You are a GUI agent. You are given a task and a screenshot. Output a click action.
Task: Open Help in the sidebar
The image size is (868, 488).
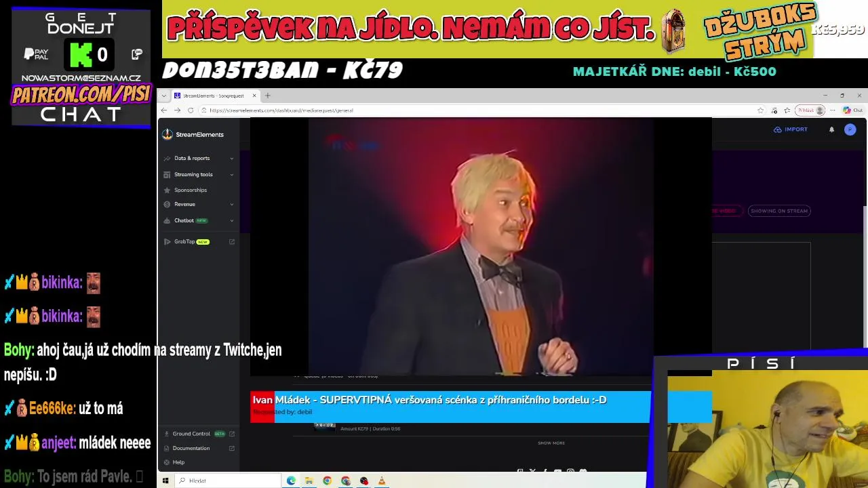(x=178, y=462)
